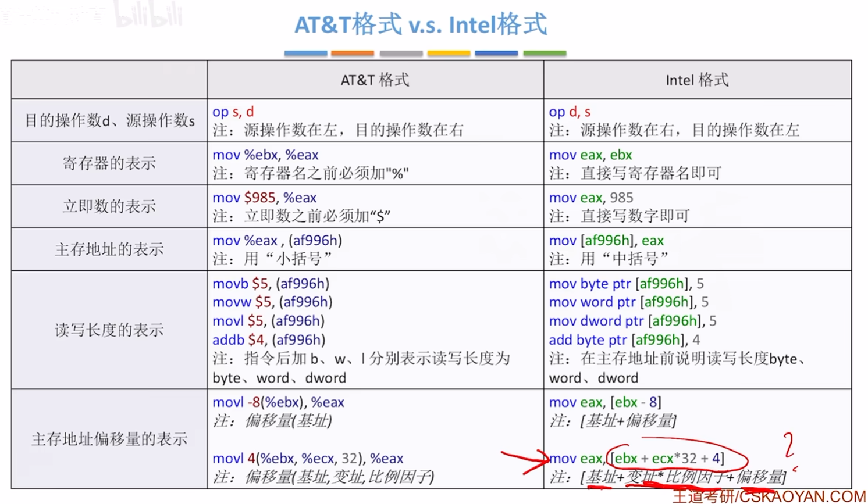Click the note "用"中括号""

click(624, 259)
